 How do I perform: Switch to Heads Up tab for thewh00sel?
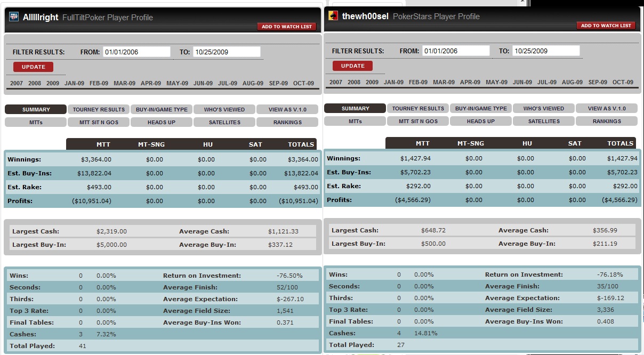pos(481,121)
